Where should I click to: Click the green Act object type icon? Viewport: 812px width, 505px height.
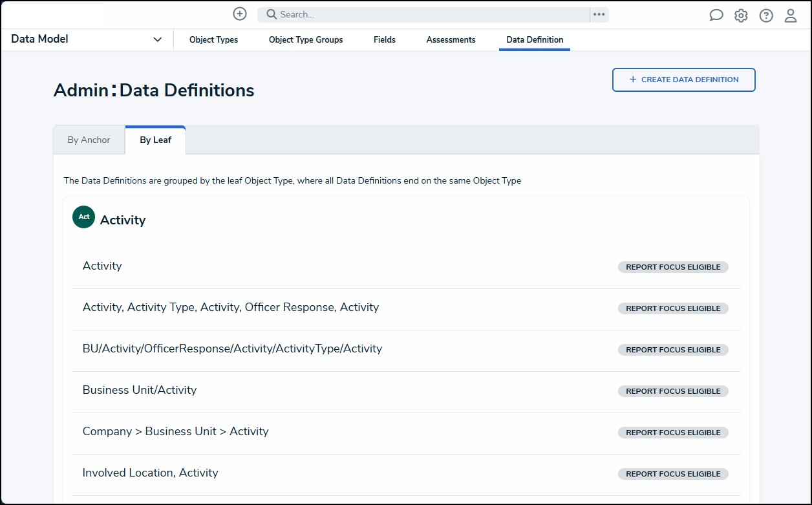pyautogui.click(x=84, y=217)
